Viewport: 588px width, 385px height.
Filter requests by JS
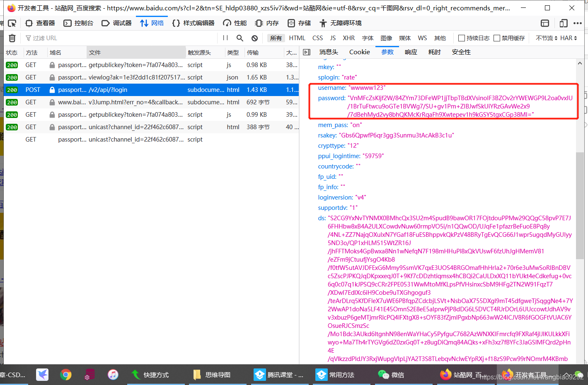point(333,38)
